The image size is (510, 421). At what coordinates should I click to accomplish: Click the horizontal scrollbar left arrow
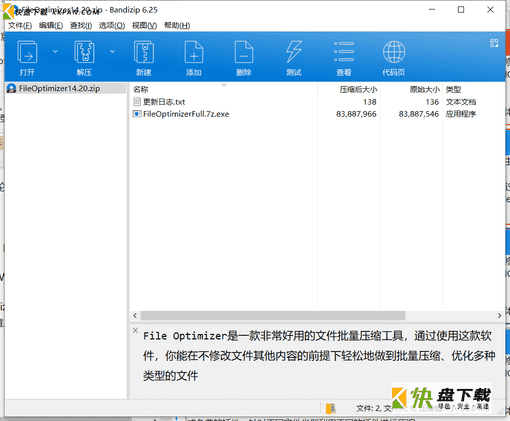[x=135, y=315]
